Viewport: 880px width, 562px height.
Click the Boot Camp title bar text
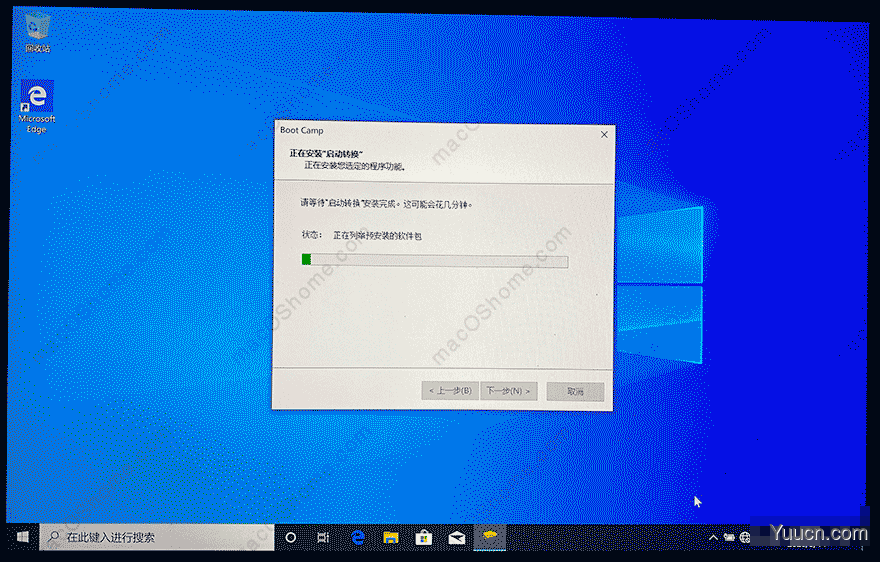tap(302, 130)
